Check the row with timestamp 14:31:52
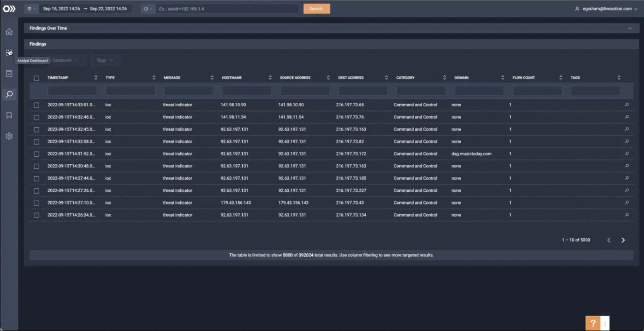The height and width of the screenshot is (331, 644). pyautogui.click(x=36, y=154)
